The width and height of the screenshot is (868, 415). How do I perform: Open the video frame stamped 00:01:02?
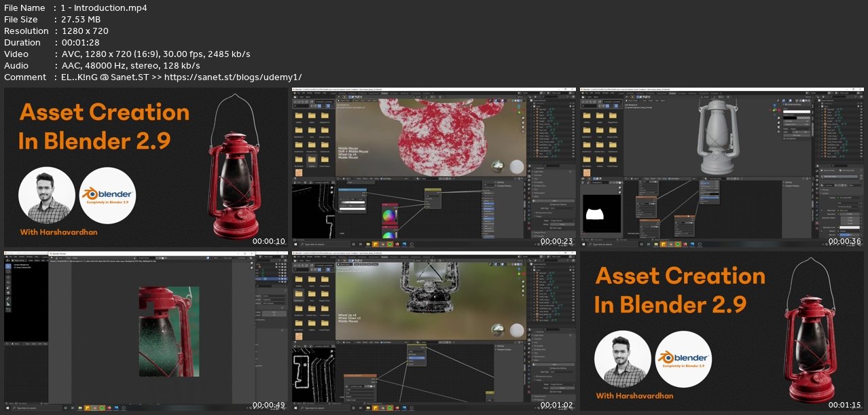(x=433, y=331)
